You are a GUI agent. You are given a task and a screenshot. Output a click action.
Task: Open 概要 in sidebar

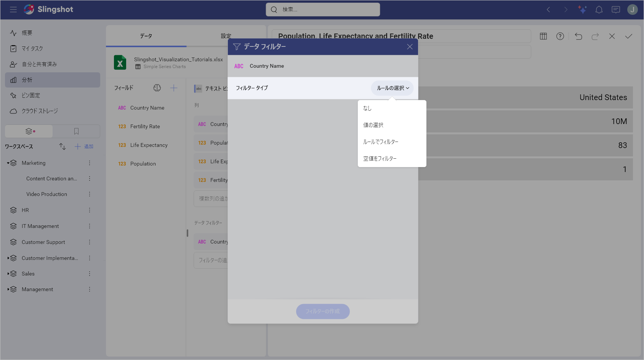pyautogui.click(x=53, y=33)
